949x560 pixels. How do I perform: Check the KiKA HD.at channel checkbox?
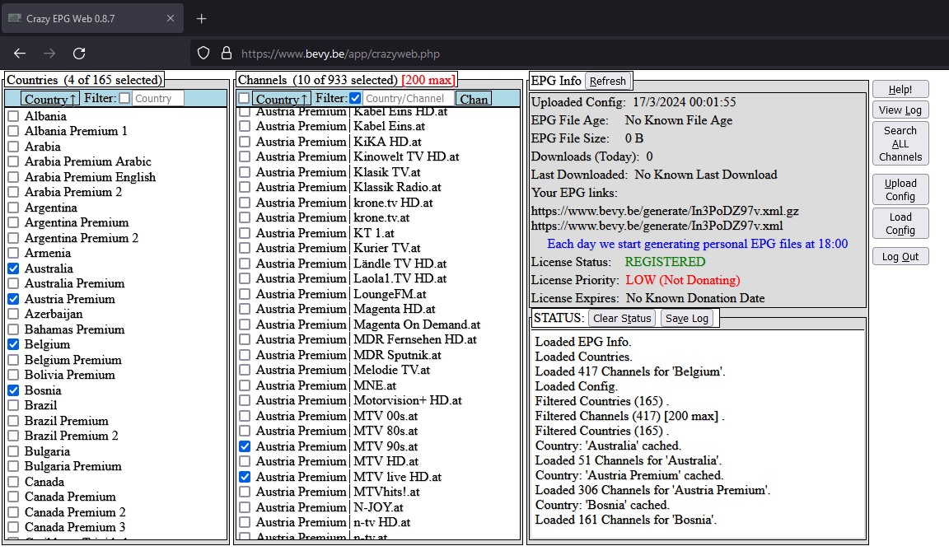(x=245, y=142)
